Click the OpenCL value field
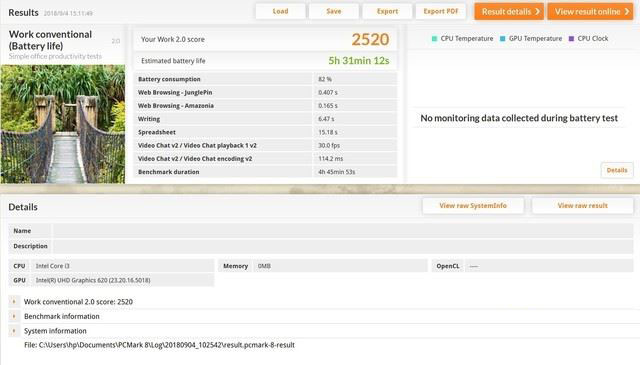 549,266
